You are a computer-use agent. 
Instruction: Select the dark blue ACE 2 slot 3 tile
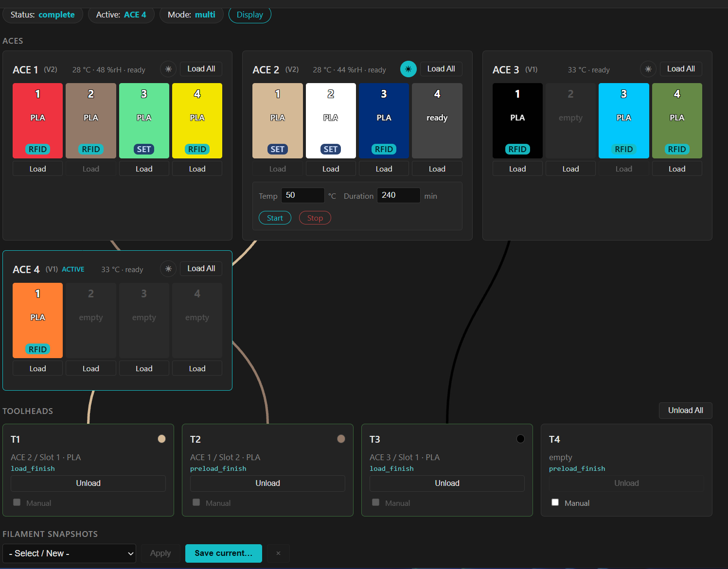384,121
